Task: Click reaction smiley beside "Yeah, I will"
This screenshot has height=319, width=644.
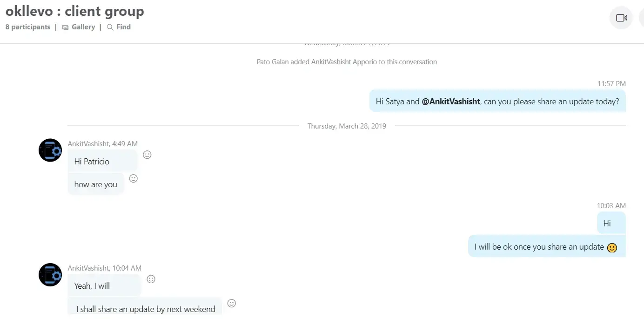Action: tap(151, 279)
